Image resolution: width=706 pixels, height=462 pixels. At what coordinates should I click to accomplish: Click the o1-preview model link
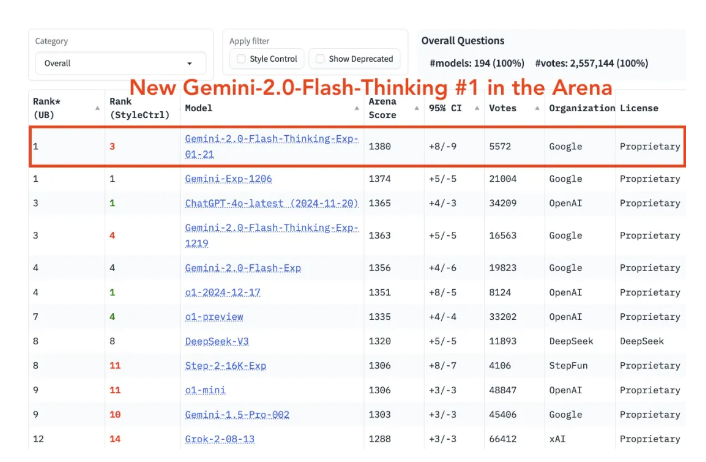(214, 317)
